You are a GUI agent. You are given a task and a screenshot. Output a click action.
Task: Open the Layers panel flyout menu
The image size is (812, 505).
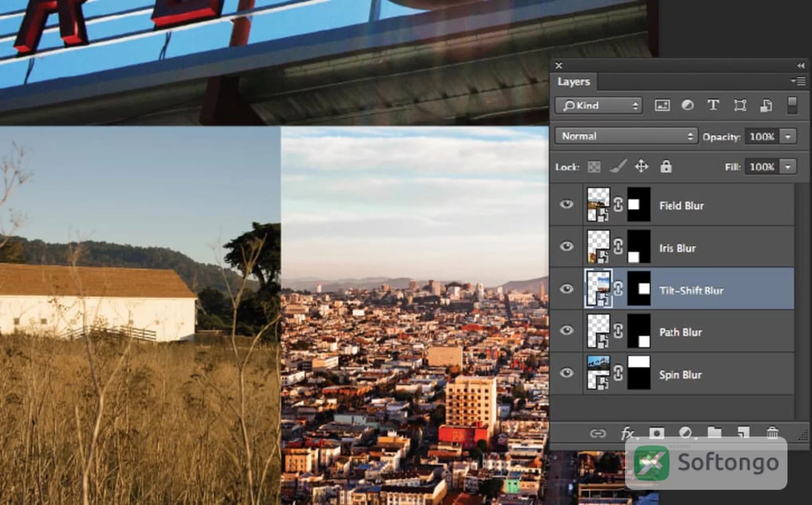798,81
